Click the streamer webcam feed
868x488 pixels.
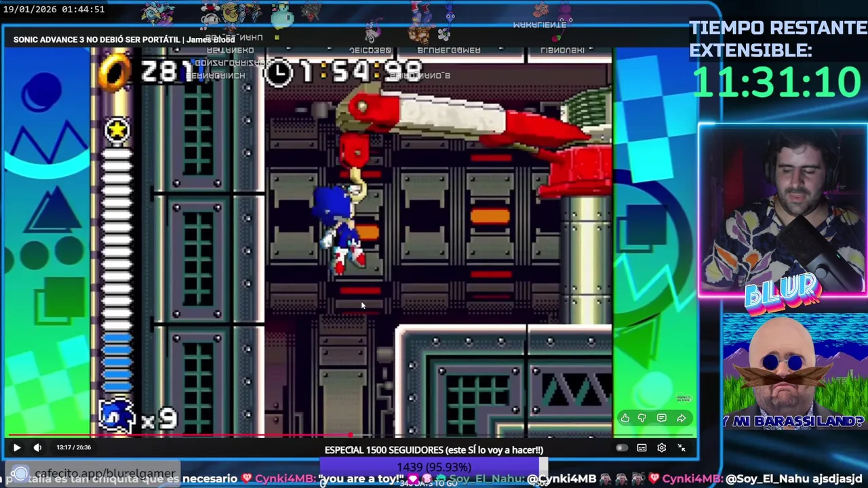783,210
